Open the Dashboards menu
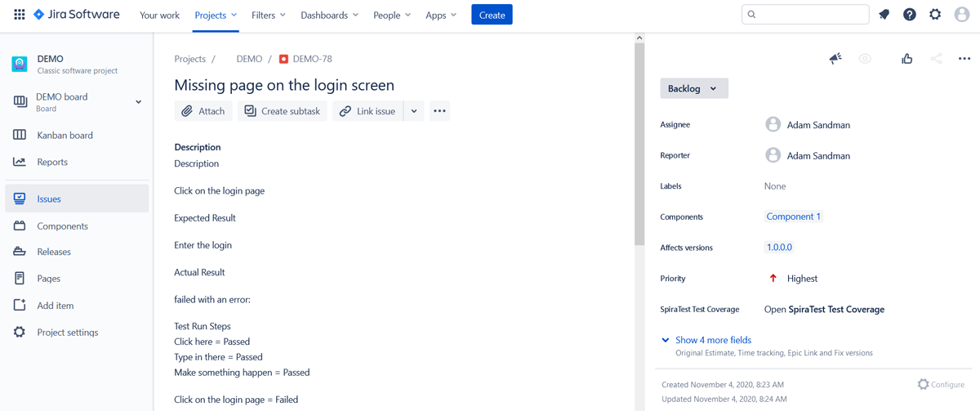The height and width of the screenshot is (411, 980). (329, 15)
